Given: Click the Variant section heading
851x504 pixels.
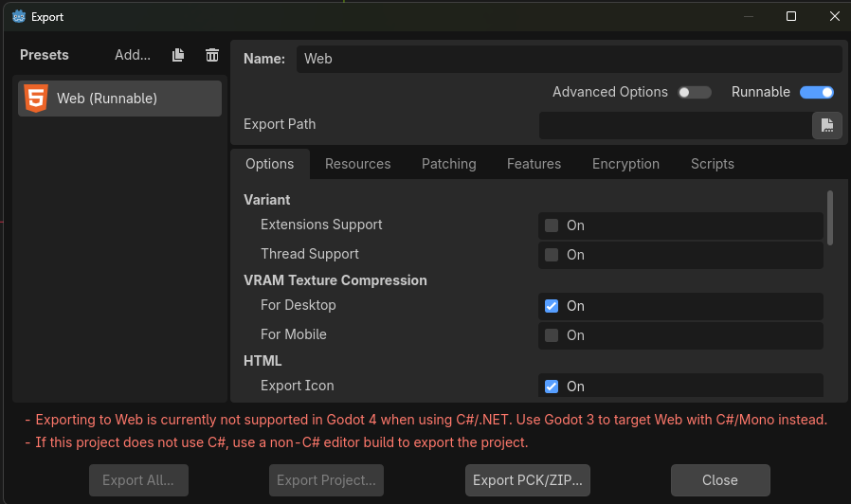Looking at the screenshot, I should click(x=267, y=200).
